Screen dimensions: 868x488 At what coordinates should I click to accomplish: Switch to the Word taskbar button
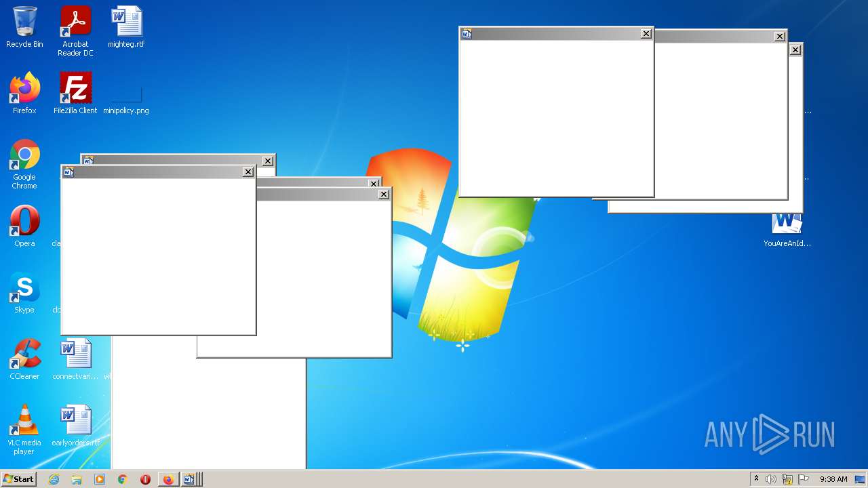pos(191,479)
